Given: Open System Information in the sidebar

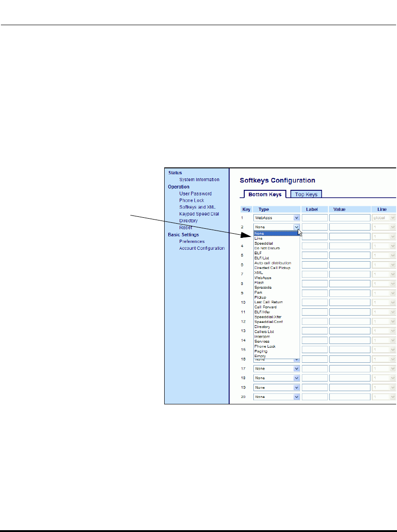Looking at the screenshot, I should [199, 179].
